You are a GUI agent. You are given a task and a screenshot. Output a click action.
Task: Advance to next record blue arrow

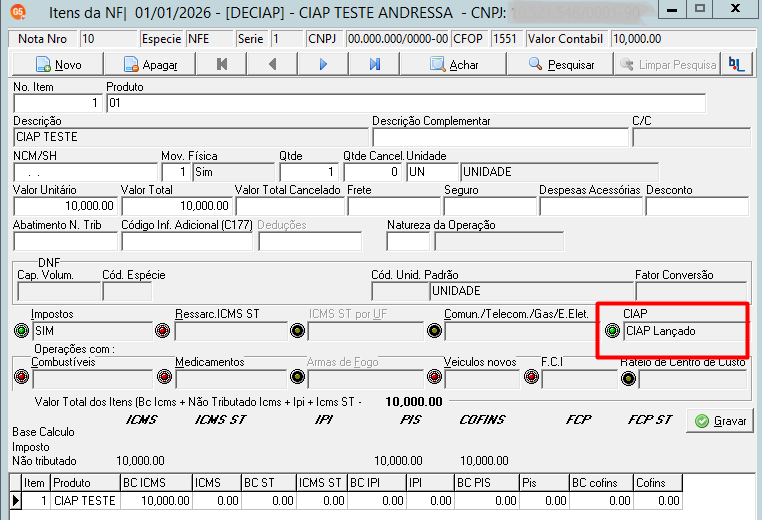(323, 65)
